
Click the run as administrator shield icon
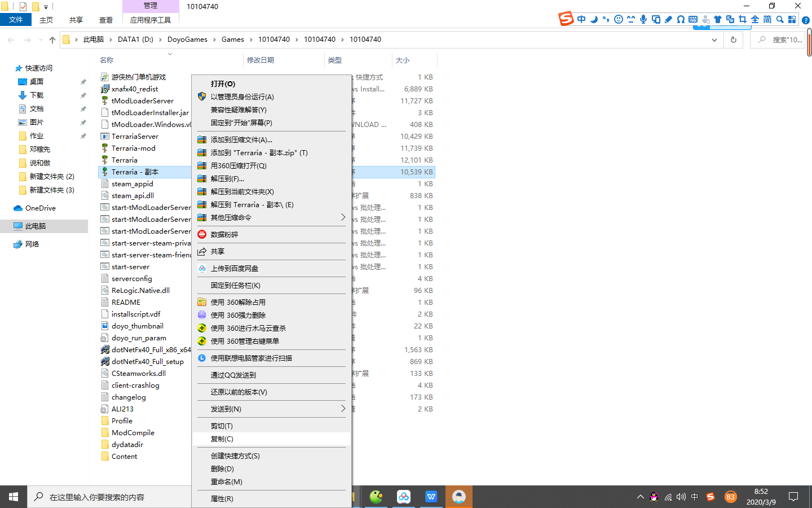click(202, 97)
